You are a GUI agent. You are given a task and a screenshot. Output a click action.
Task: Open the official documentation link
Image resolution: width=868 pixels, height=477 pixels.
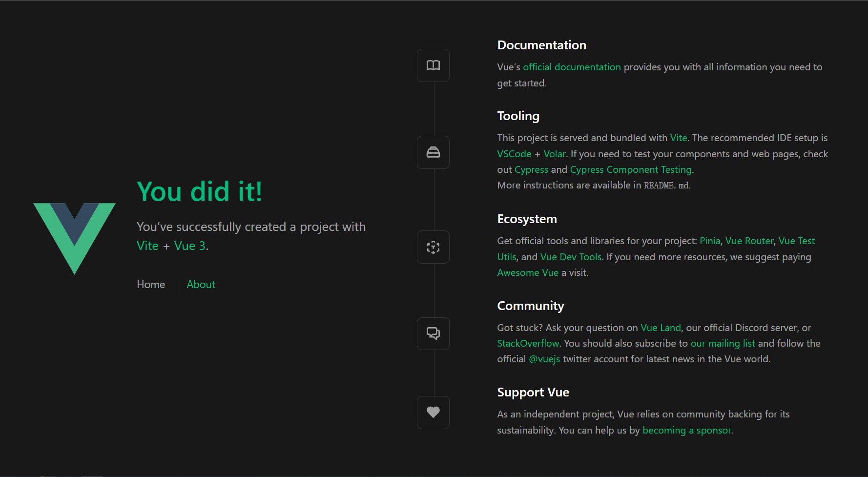[572, 67]
